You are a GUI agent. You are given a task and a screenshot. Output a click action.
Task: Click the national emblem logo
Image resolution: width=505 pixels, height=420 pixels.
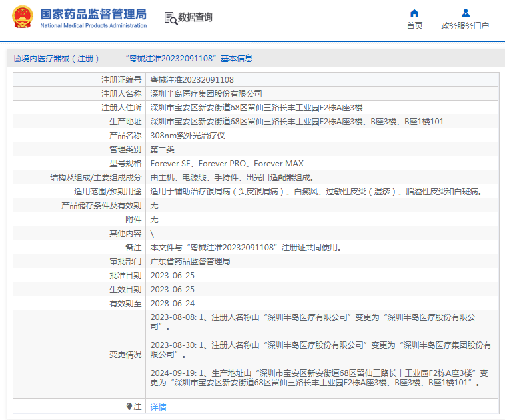(x=23, y=17)
